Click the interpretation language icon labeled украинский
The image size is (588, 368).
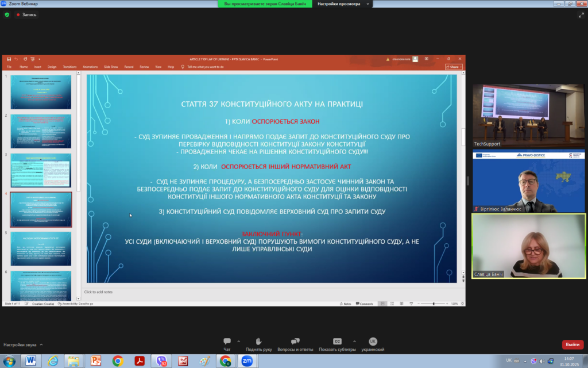[x=373, y=342]
